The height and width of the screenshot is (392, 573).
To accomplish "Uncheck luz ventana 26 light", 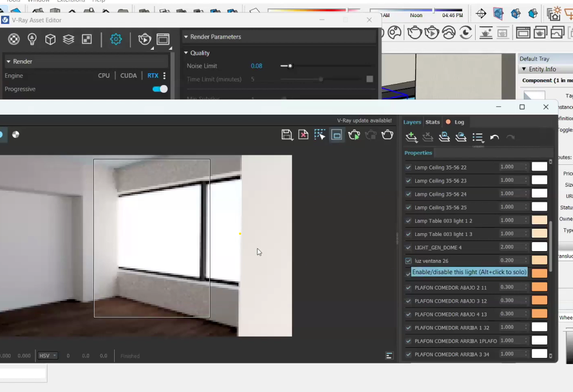I will 408,261.
